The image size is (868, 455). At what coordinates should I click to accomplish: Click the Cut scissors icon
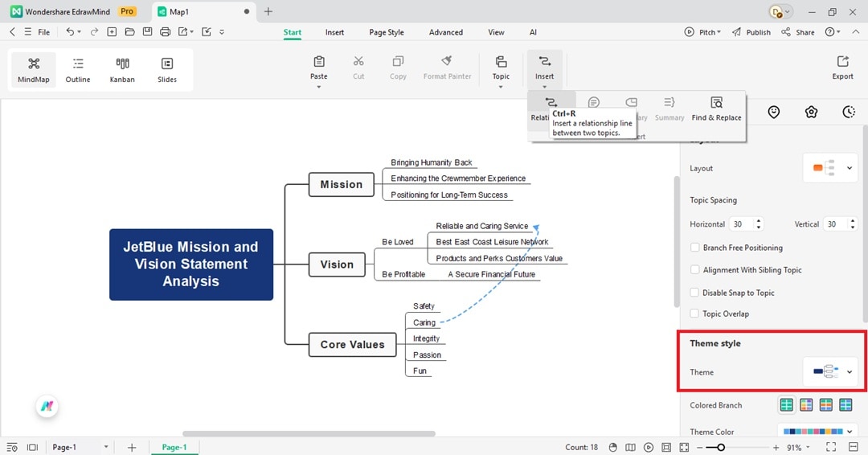tap(358, 62)
